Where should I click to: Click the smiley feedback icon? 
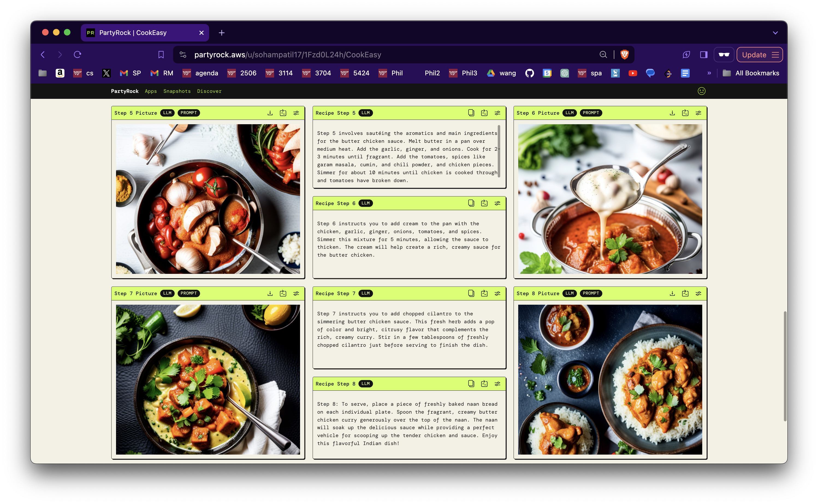[701, 91]
